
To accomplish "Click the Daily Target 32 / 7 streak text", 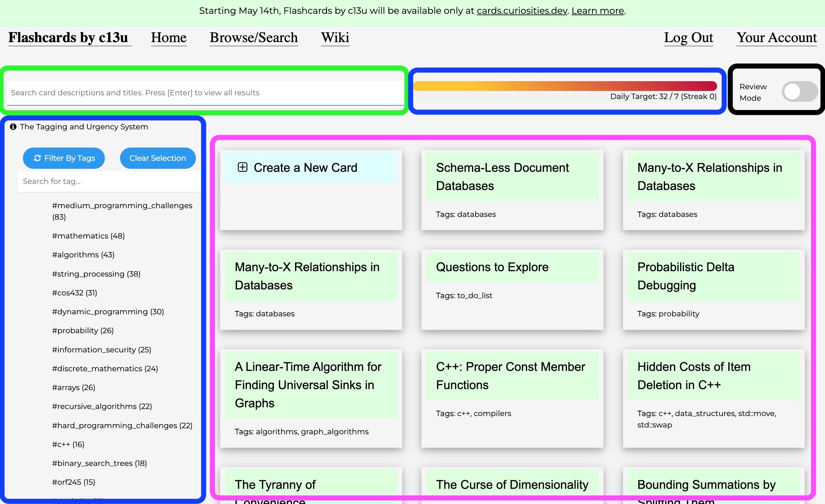I will (663, 97).
